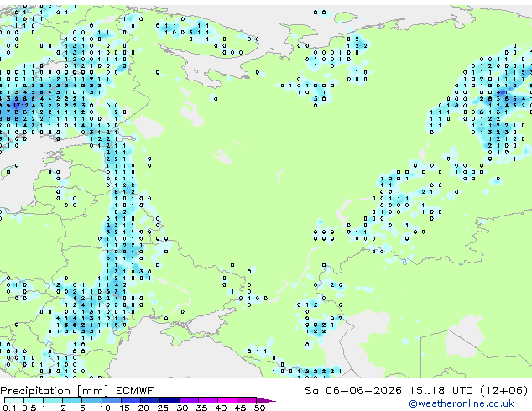
Task: Click the '(12+06)' forecast run text
Action: coord(503,391)
